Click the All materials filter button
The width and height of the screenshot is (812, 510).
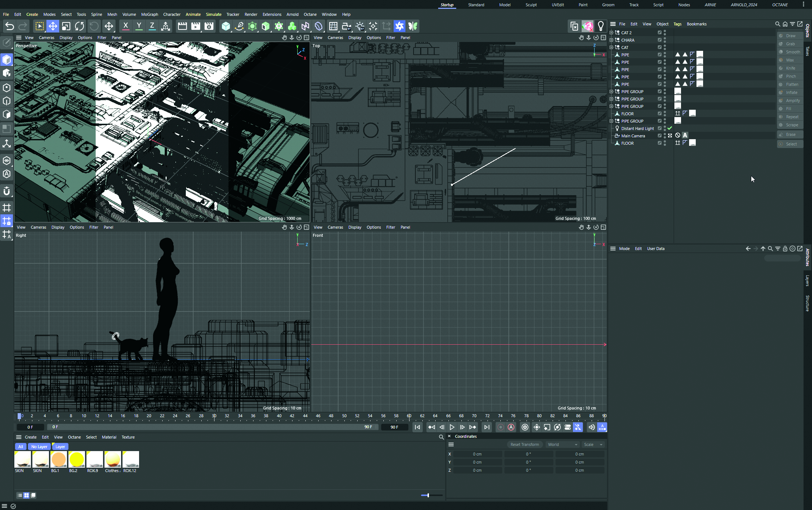pyautogui.click(x=21, y=447)
